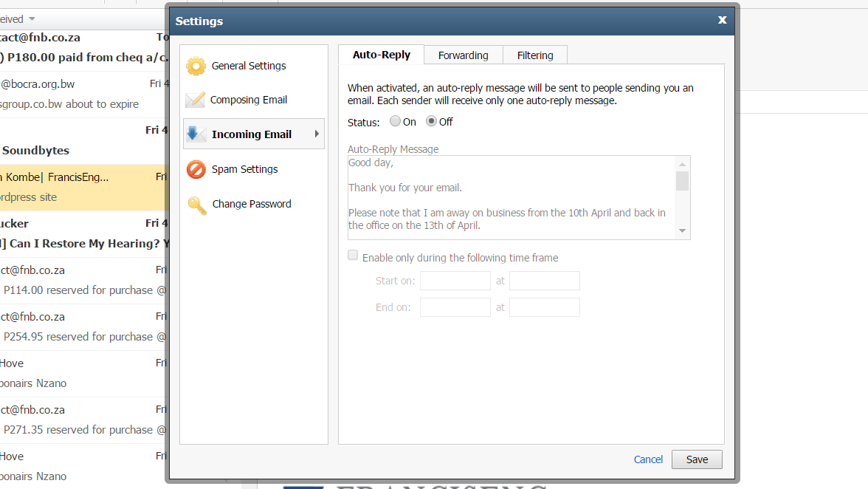The width and height of the screenshot is (868, 489).
Task: Save the settings
Action: (697, 459)
